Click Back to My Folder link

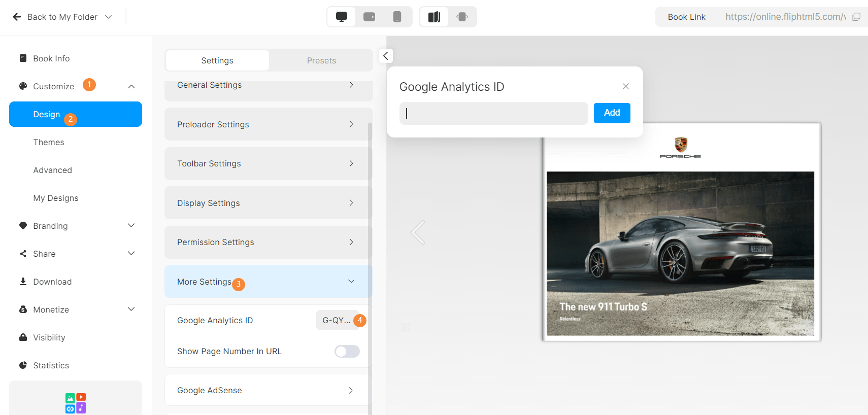click(62, 17)
